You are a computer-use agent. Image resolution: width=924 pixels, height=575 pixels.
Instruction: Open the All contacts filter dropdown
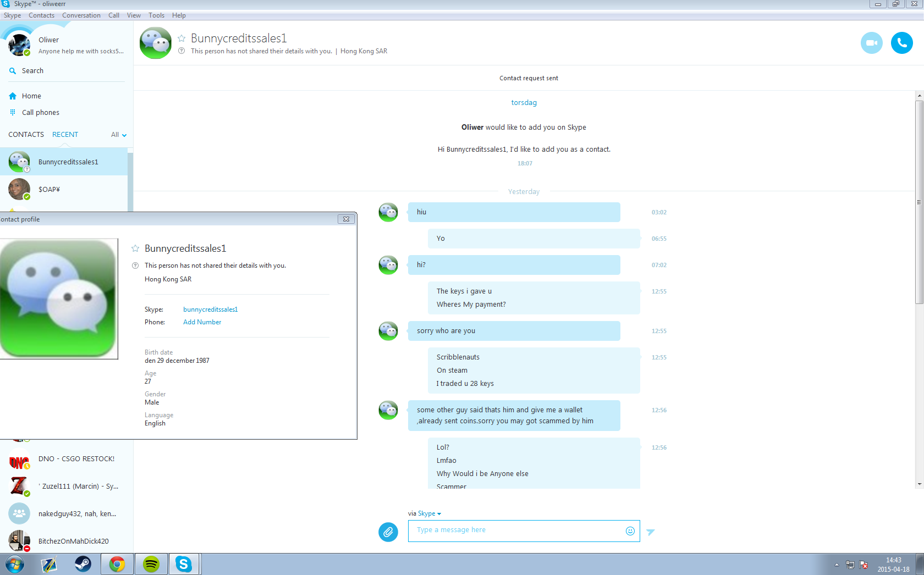[x=119, y=135]
